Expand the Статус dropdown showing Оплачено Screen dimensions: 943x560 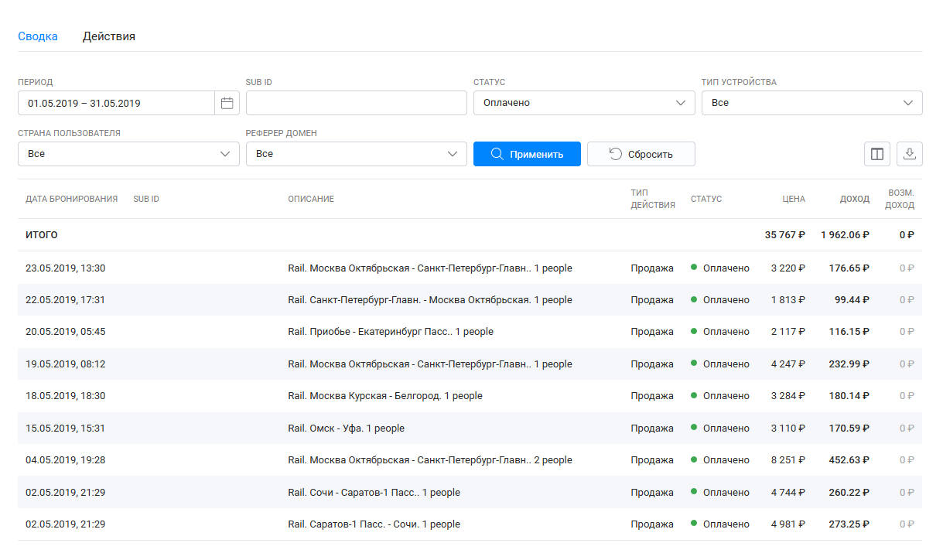(584, 103)
